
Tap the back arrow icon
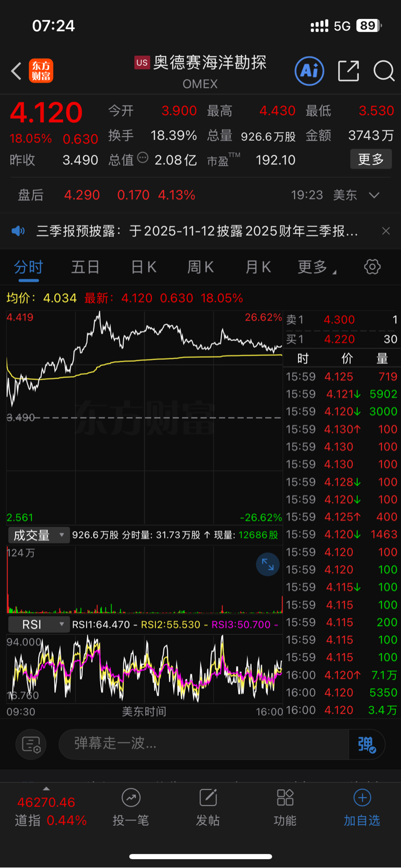tap(16, 71)
